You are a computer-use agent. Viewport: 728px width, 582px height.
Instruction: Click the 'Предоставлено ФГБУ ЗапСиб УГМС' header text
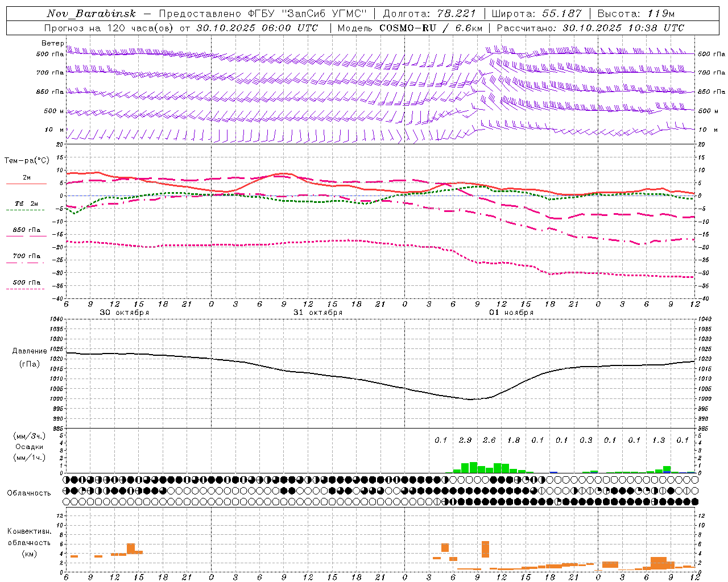tap(263, 14)
